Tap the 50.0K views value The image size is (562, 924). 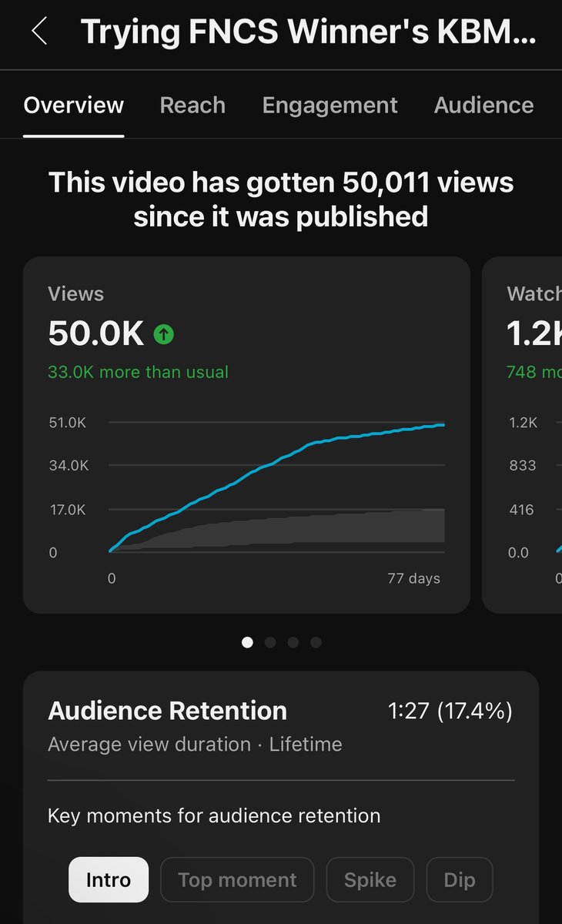[95, 333]
